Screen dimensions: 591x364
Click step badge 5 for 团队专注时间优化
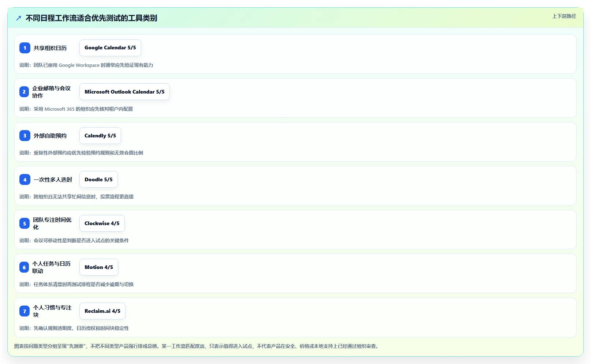click(x=25, y=223)
